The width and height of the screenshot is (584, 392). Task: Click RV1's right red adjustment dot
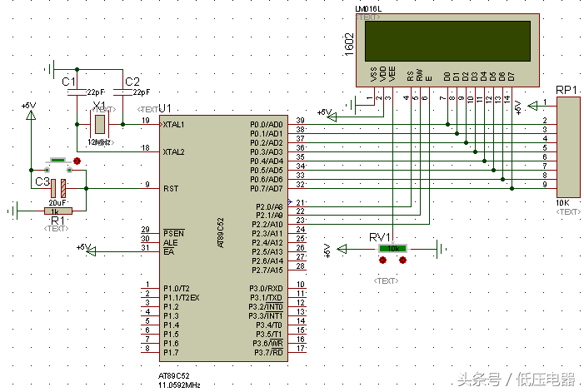point(402,261)
